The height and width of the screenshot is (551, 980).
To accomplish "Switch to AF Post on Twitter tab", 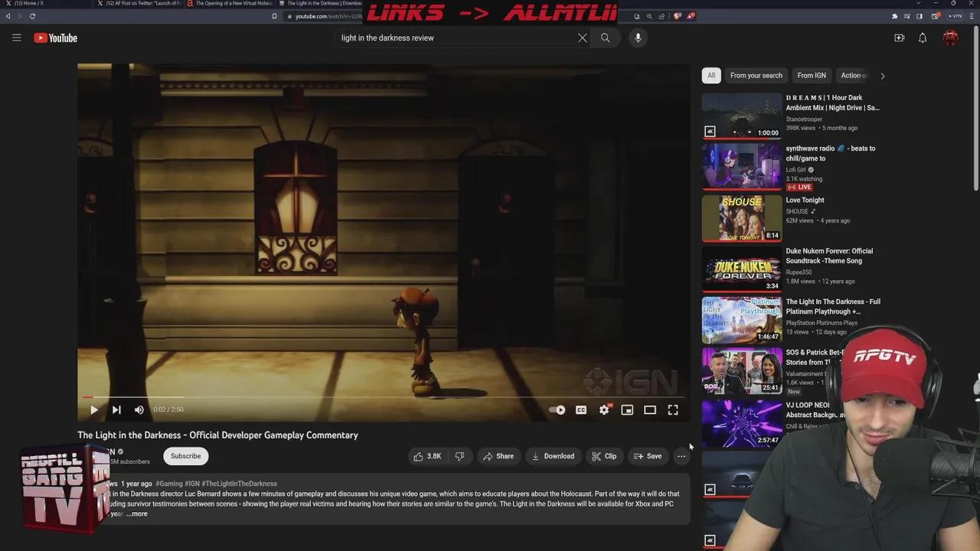I will 140,3.
